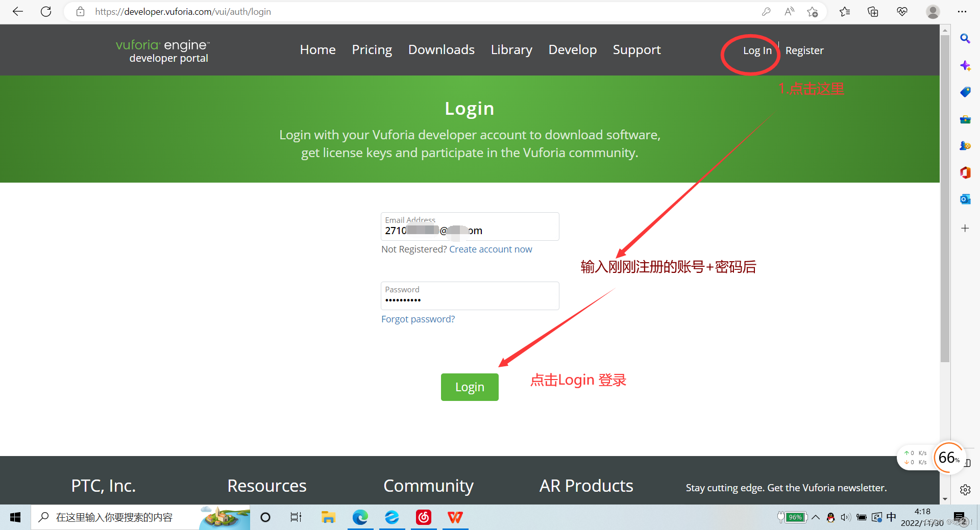
Task: Open Microsoft Office in sidebar
Action: click(x=965, y=172)
